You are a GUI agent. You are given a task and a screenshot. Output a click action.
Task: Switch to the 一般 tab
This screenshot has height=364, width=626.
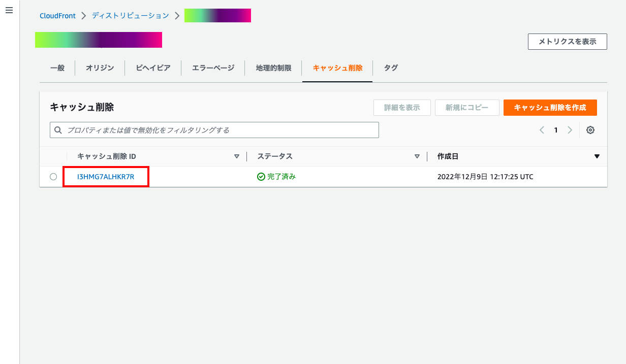(57, 68)
